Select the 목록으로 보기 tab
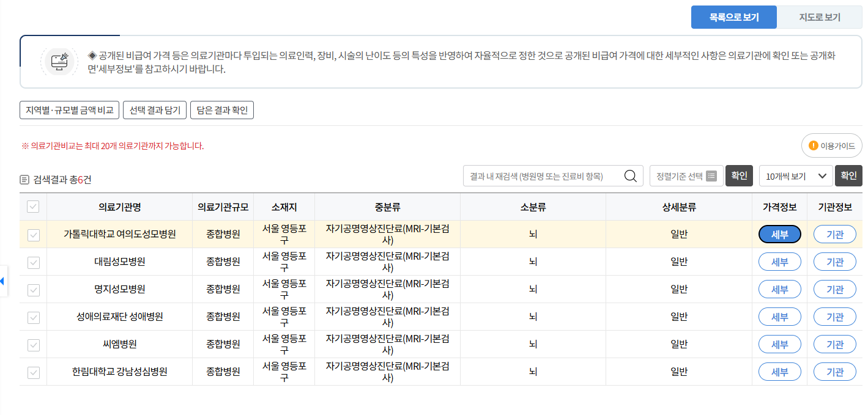 [x=734, y=17]
